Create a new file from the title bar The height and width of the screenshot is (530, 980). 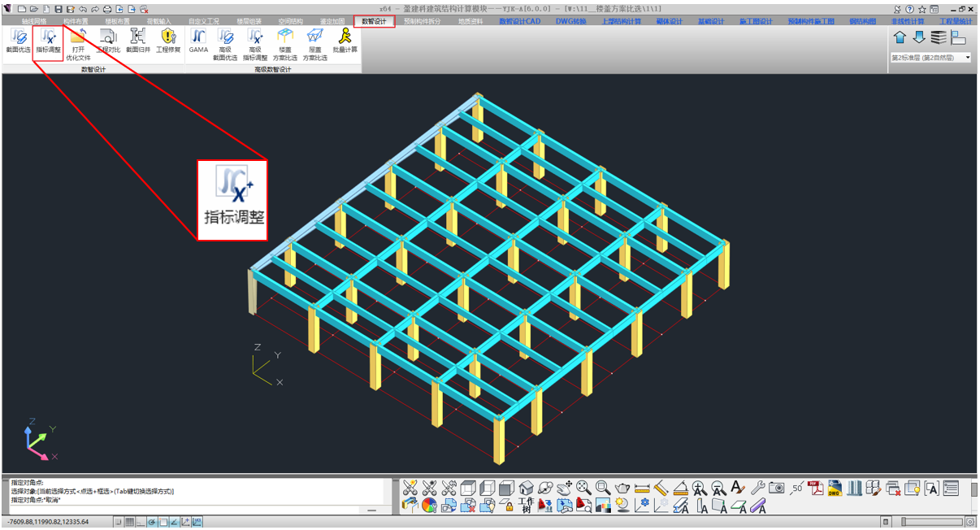click(x=22, y=9)
